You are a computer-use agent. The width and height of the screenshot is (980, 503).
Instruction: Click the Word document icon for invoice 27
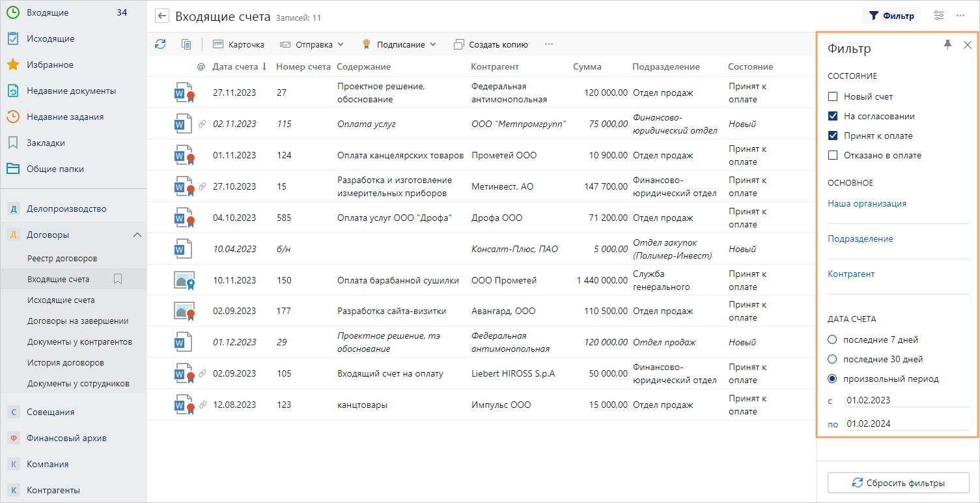(x=183, y=93)
